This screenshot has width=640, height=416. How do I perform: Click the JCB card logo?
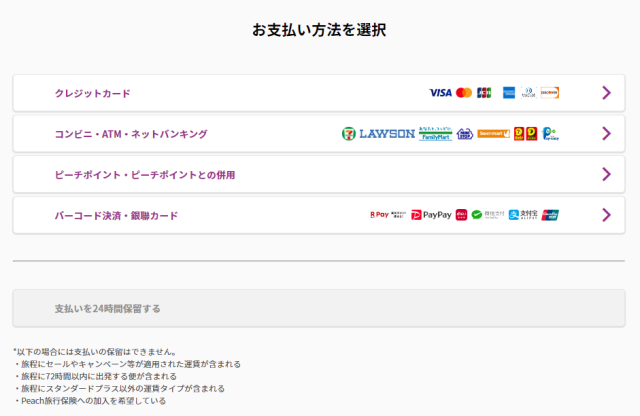pos(484,93)
